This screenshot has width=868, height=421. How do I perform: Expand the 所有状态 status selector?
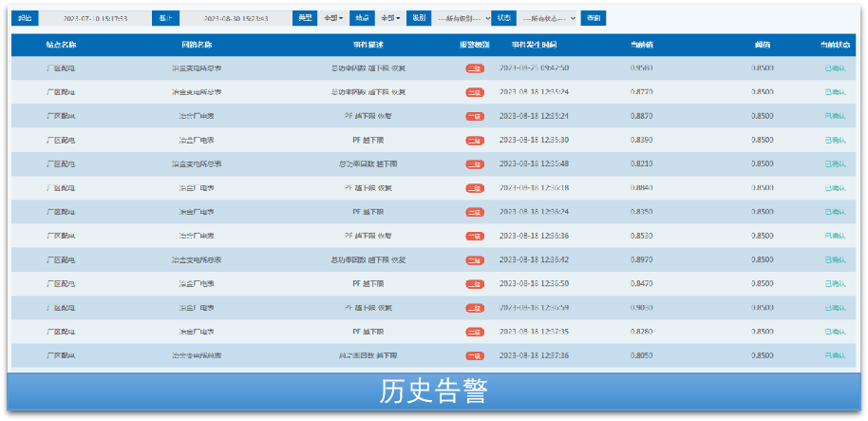(x=548, y=18)
